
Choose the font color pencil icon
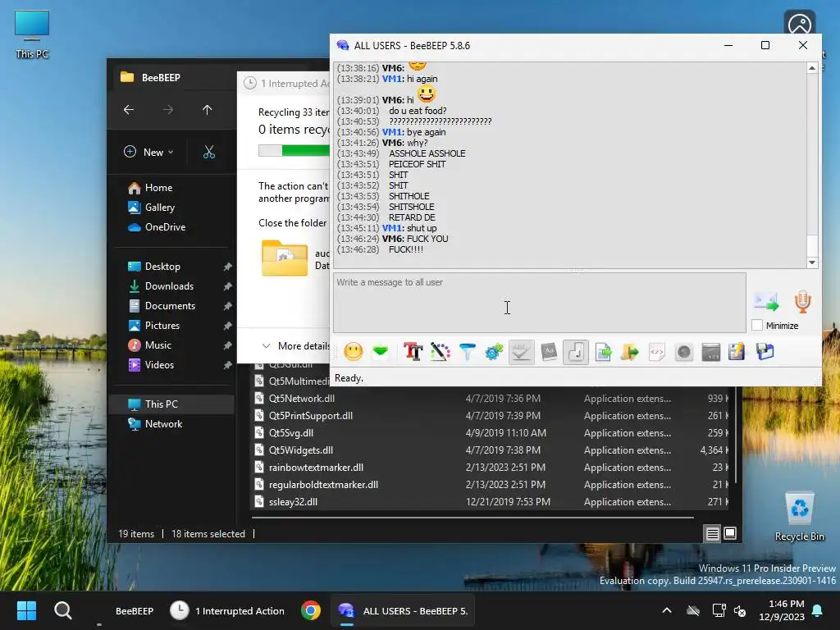coord(440,352)
